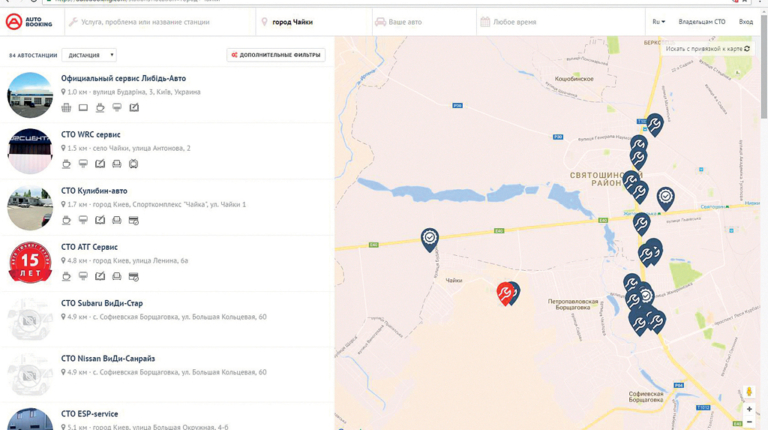The height and width of the screenshot is (430, 768).
Task: Click the СТО АТГ Сервис '15 лет' thumbnail
Action: click(30, 263)
